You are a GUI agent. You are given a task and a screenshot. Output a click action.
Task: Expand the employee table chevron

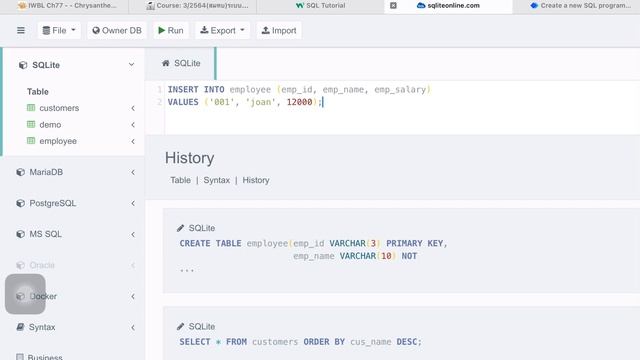133,142
